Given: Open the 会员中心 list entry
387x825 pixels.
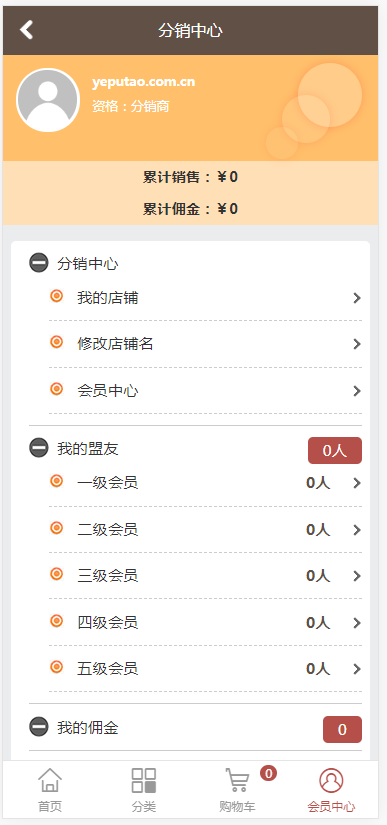Looking at the screenshot, I should pos(205,391).
